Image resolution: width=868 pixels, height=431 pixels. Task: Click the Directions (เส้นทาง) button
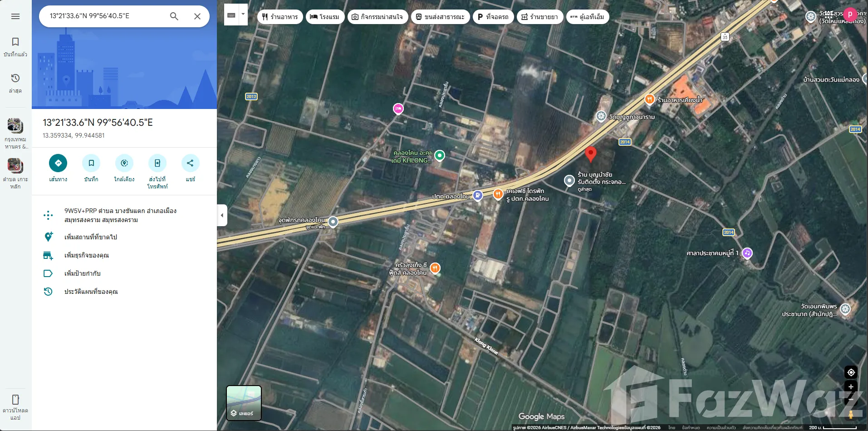point(58,163)
